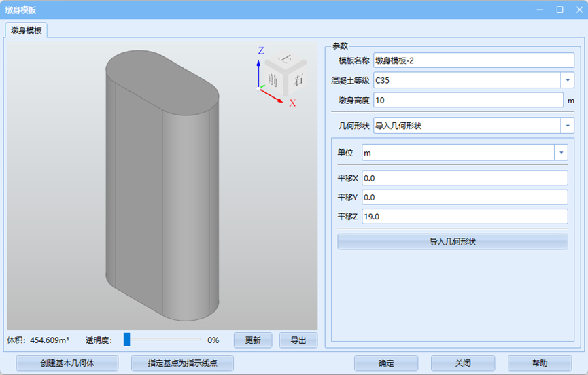Minimize the pier template dialog window

540,10
